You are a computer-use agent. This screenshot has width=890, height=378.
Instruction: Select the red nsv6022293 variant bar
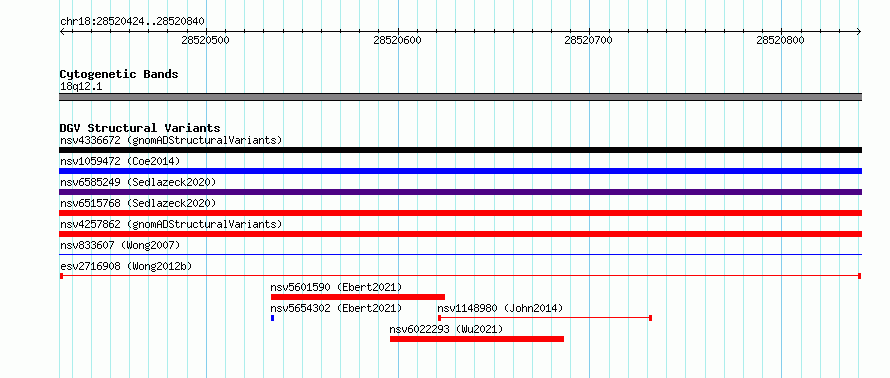(477, 339)
